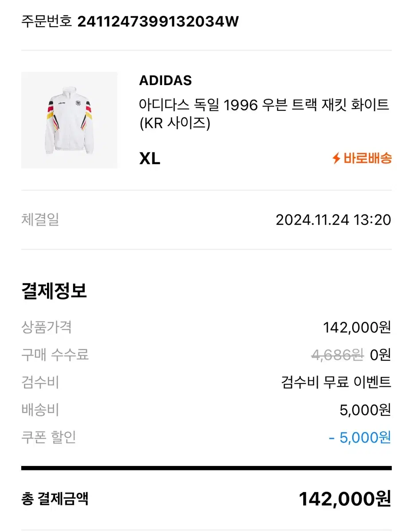Select the order number 2411247399132034W

(158, 21)
